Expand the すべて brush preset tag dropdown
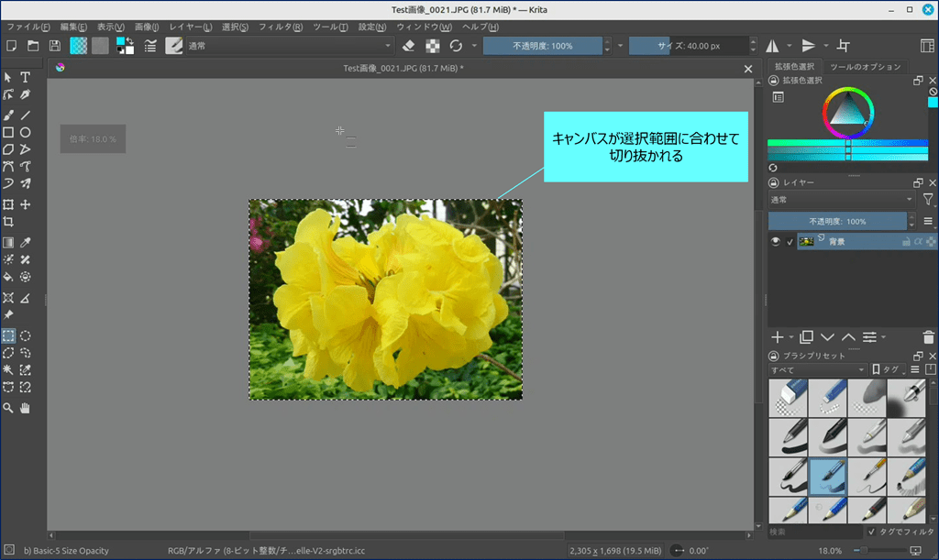This screenshot has height=560, width=939. coord(817,370)
